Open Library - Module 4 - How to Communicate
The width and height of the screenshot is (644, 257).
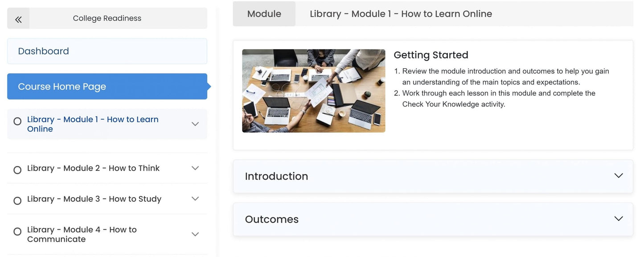82,234
